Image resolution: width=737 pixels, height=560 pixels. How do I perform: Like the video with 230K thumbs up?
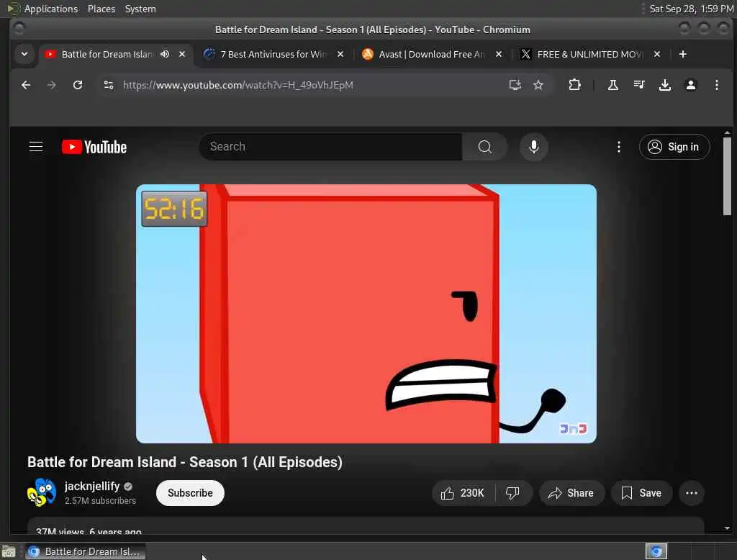pyautogui.click(x=463, y=493)
